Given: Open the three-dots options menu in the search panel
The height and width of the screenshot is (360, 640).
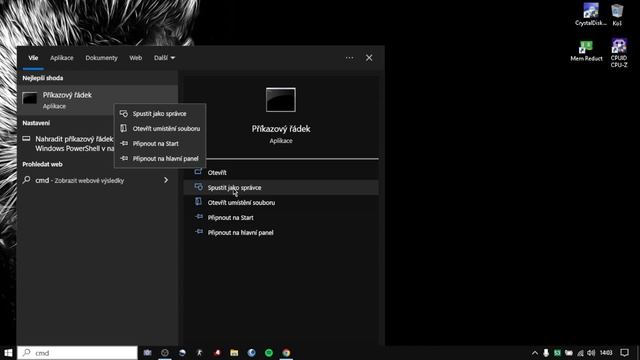Looking at the screenshot, I should (349, 58).
